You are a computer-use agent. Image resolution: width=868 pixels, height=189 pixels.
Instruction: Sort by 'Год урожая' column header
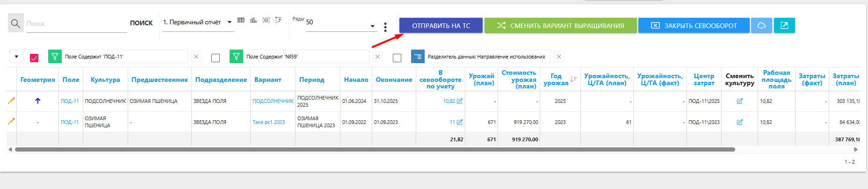point(557,80)
